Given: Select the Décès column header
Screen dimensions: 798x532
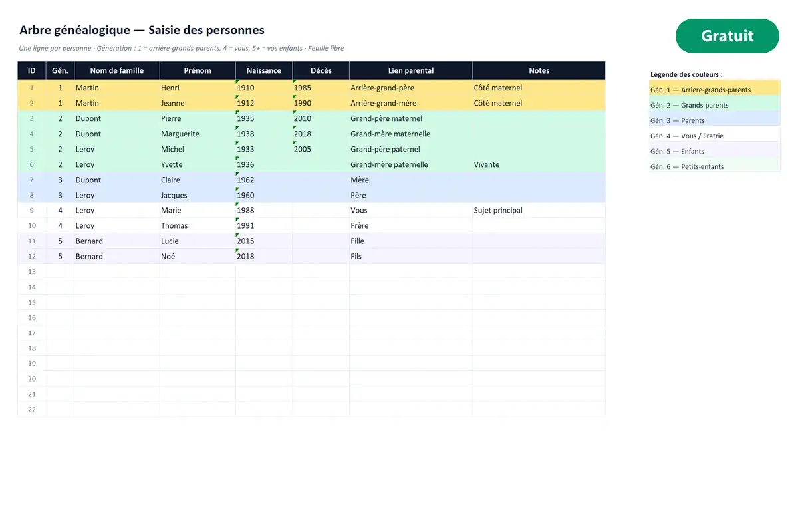Looking at the screenshot, I should pos(321,70).
